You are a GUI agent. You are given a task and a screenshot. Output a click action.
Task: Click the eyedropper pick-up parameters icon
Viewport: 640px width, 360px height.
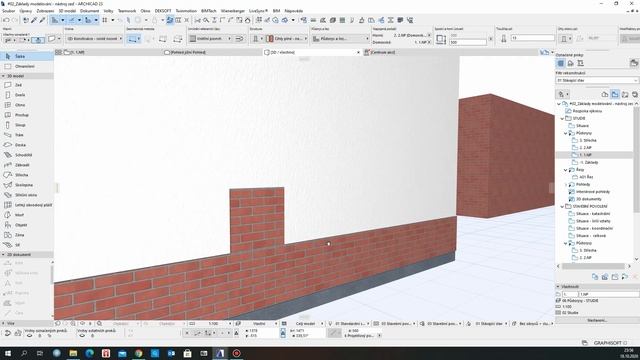[34, 20]
